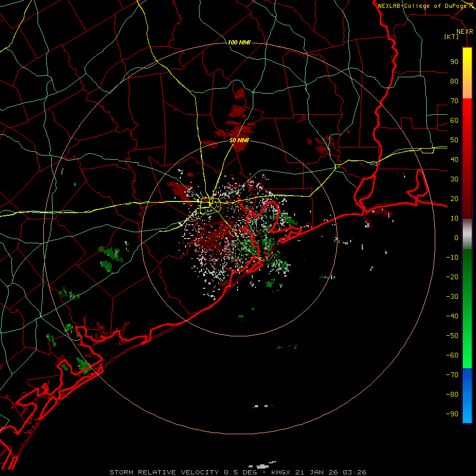Click the -90 value on the velocity scale
476x476 pixels.
click(452, 414)
